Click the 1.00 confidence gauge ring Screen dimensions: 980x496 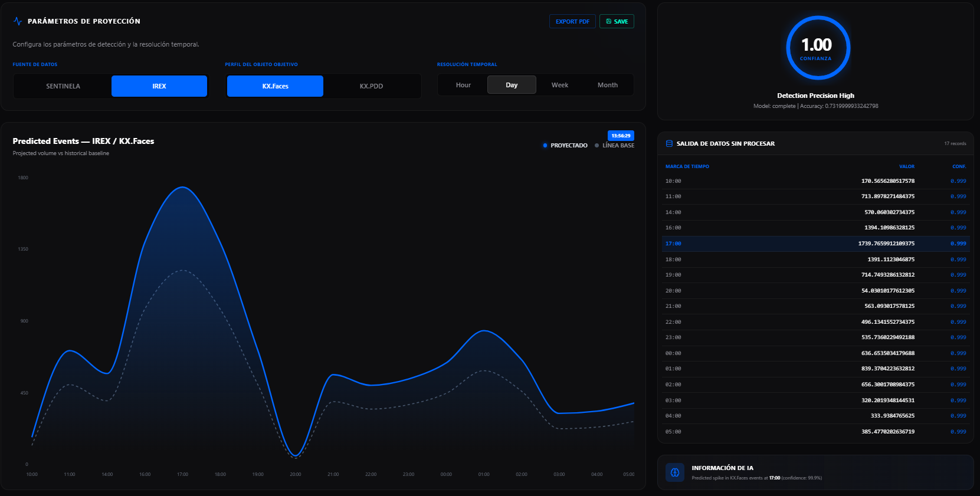818,48
